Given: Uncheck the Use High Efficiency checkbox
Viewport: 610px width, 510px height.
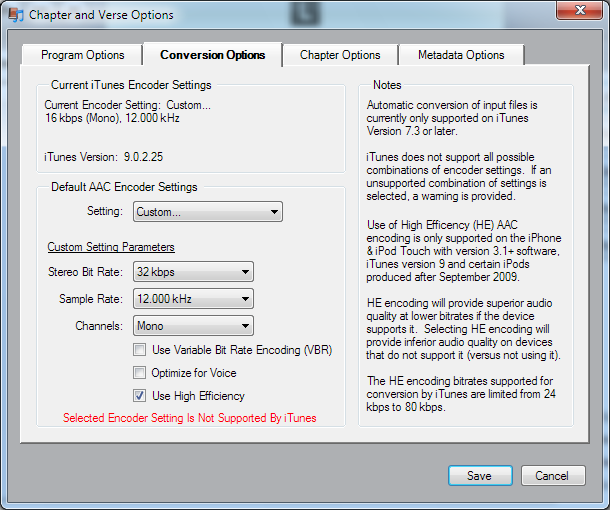Looking at the screenshot, I should (139, 396).
